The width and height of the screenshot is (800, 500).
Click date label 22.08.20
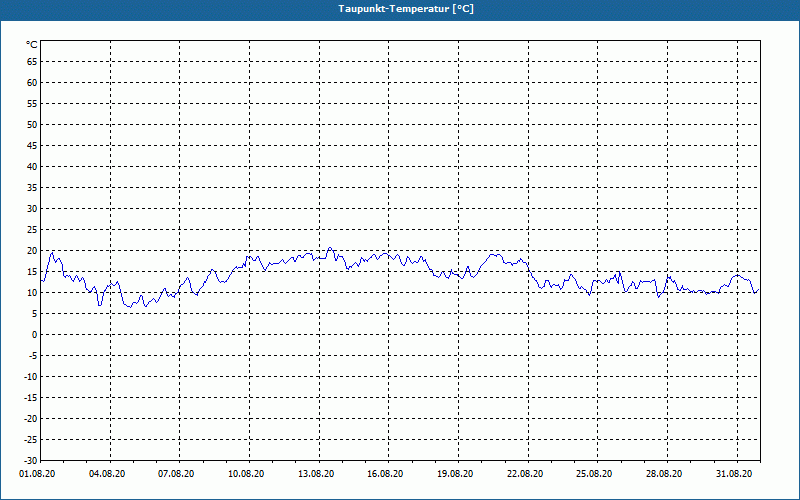click(x=525, y=474)
